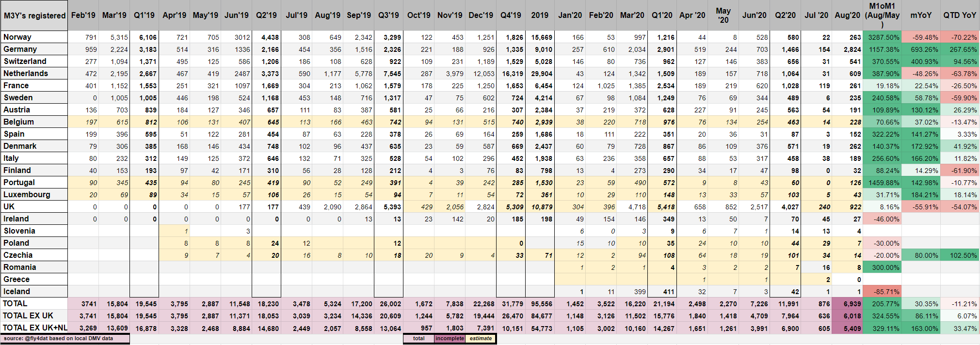The height and width of the screenshot is (345, 980).
Task: Click UK's 10,879 cell for 2019
Action: point(540,206)
